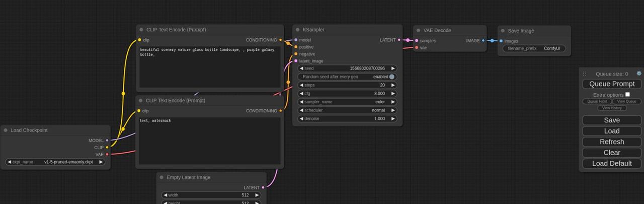
Task: Collapse the Save Image node dot
Action: [503, 31]
